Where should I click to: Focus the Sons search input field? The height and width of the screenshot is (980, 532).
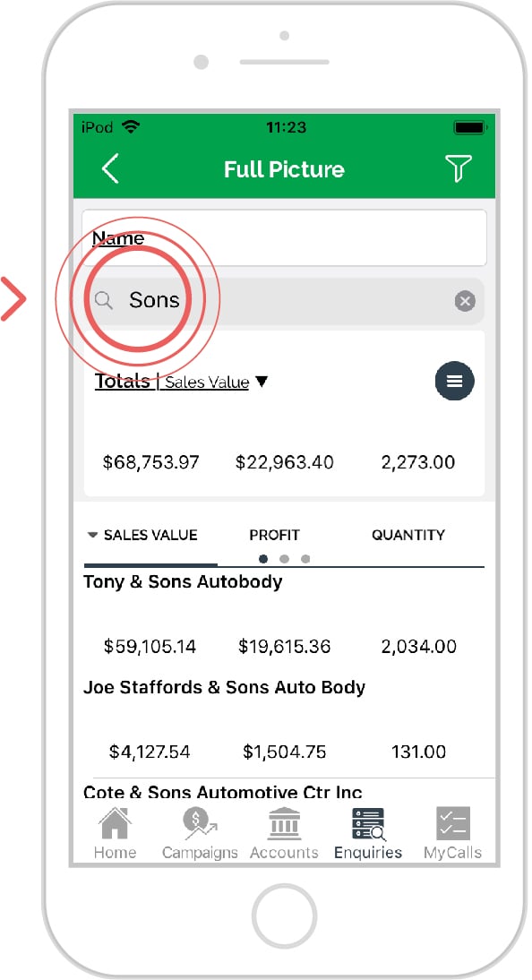coord(284,301)
